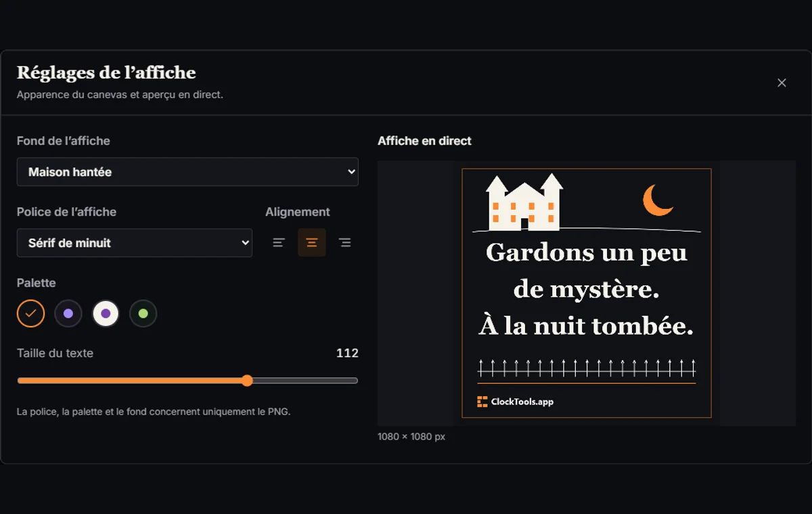Click the text size value 112
This screenshot has width=812, height=514.
click(347, 353)
